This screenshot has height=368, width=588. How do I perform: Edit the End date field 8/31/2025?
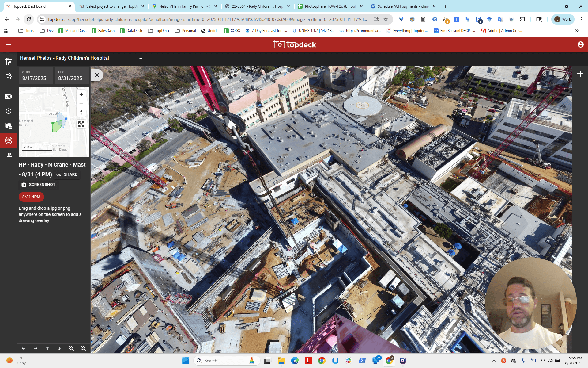coord(72,75)
